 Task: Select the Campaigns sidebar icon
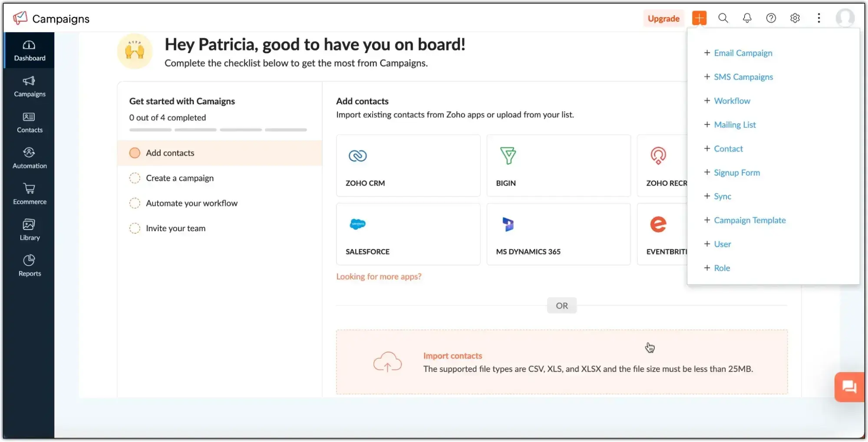click(29, 86)
